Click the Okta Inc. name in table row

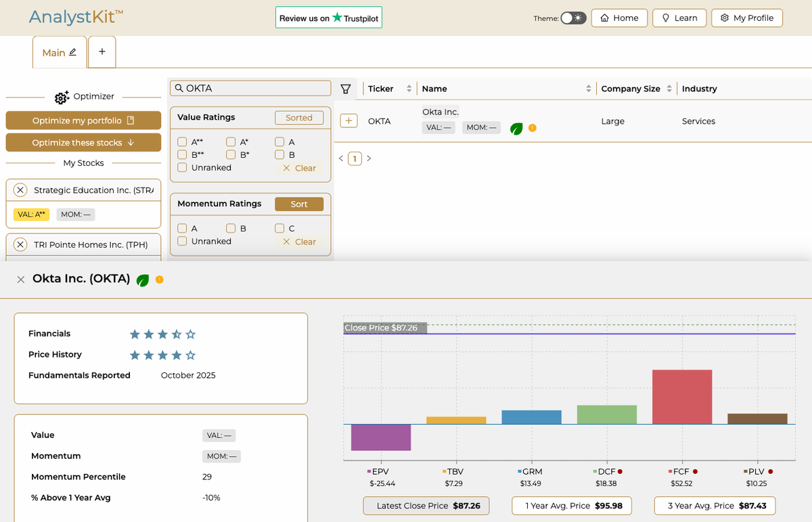[441, 112]
